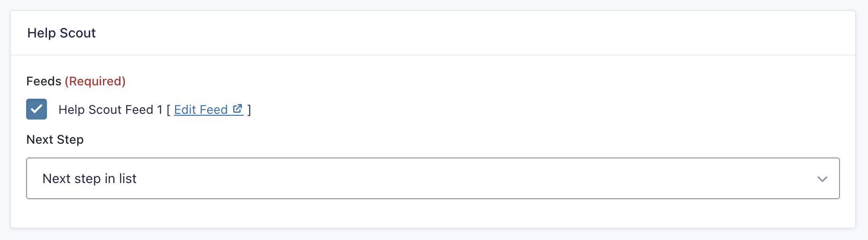This screenshot has height=240, width=868.
Task: Open the external link icon beside Edit Feed
Action: 238,109
